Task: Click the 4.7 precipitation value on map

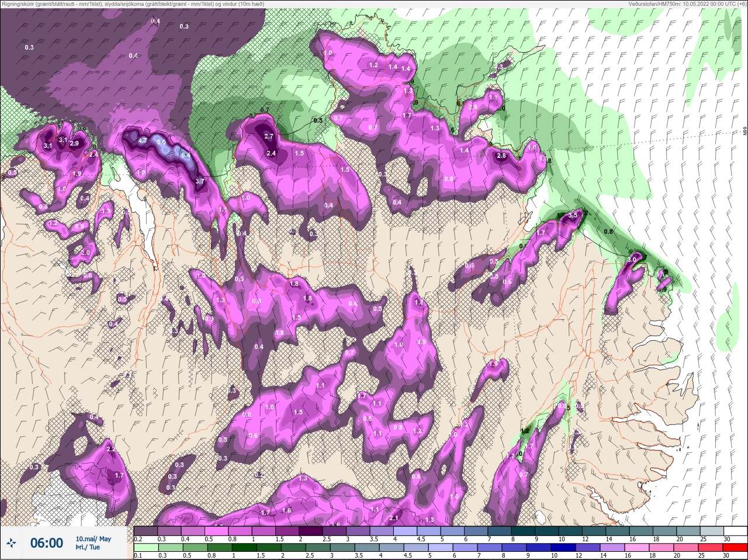Action: click(x=142, y=141)
